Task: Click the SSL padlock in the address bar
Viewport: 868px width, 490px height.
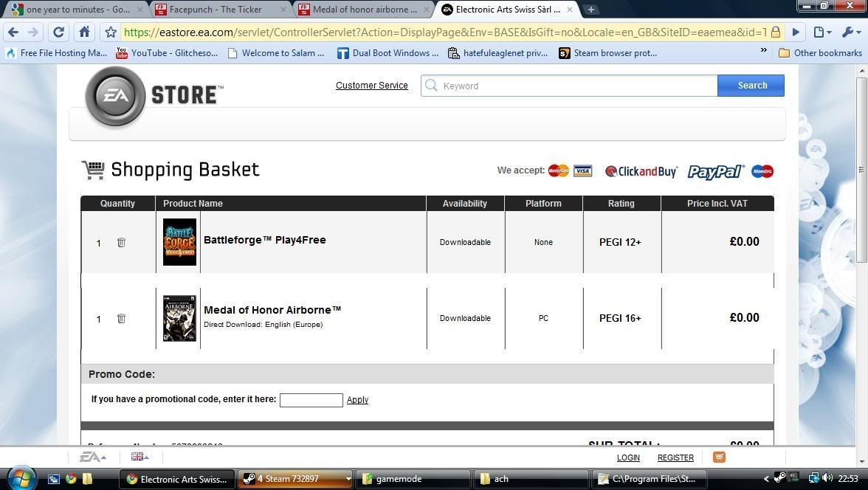Action: [x=776, y=32]
